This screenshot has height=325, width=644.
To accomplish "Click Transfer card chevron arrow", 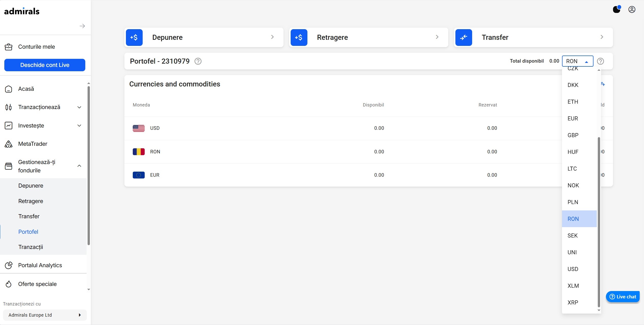I will [602, 37].
